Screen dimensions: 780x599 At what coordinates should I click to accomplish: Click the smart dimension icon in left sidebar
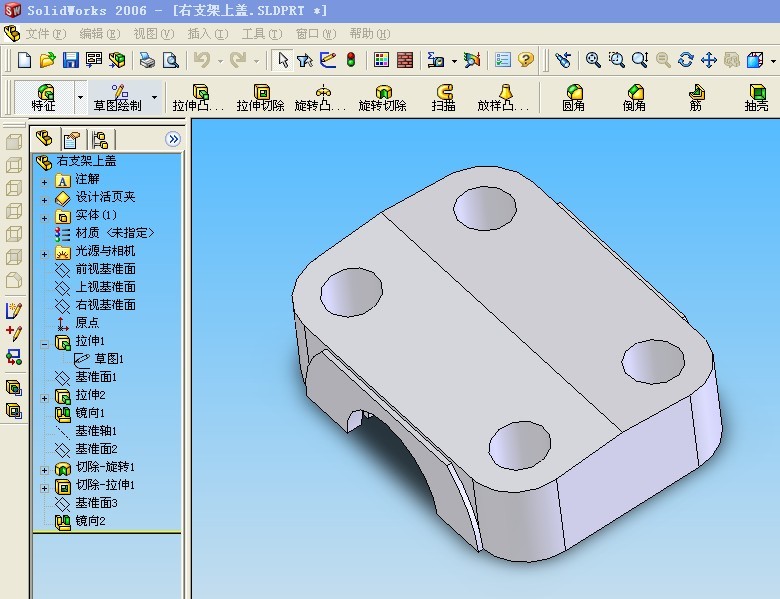[x=14, y=332]
